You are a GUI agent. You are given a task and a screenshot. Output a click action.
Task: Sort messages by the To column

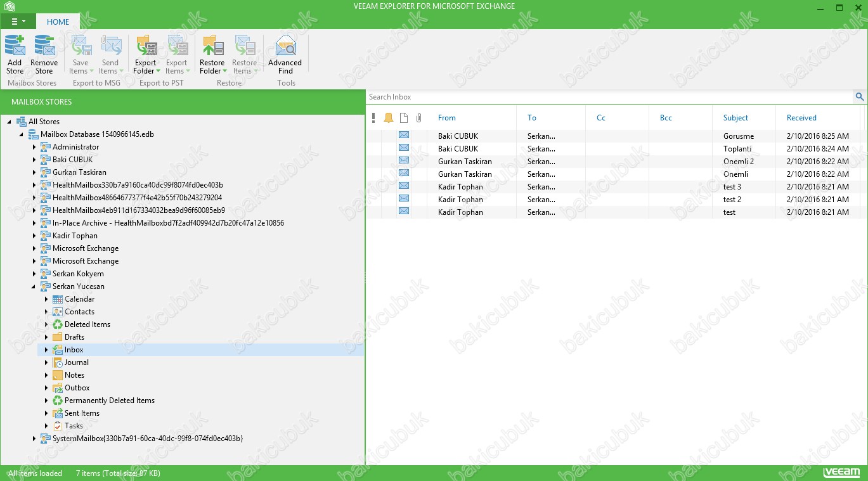pyautogui.click(x=532, y=118)
